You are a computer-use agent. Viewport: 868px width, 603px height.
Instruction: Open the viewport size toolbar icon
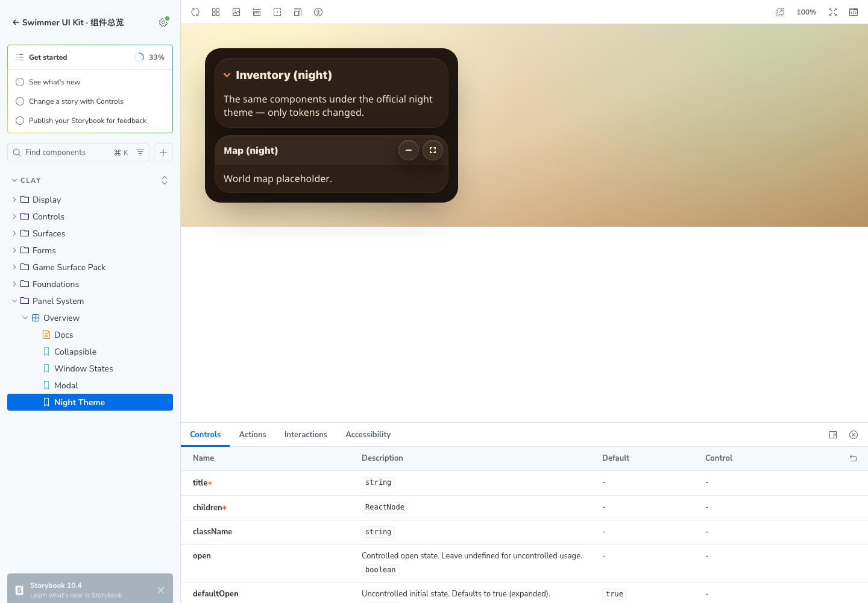click(x=298, y=12)
